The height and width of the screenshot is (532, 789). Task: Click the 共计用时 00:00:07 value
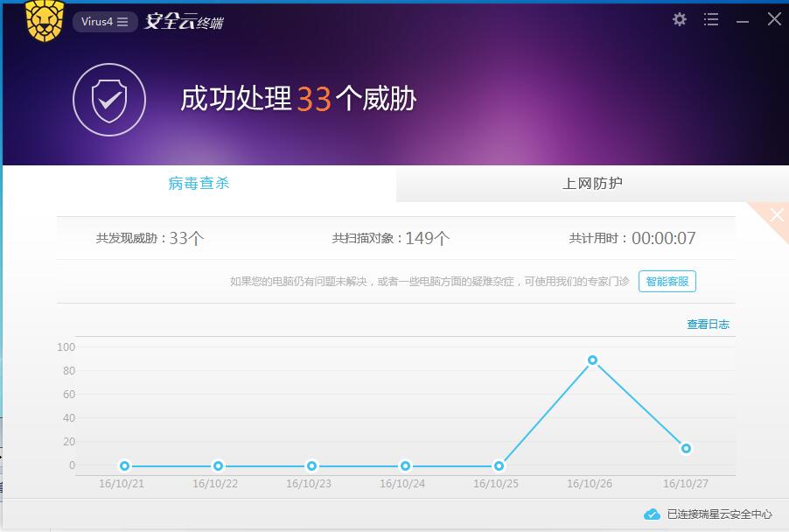[664, 238]
